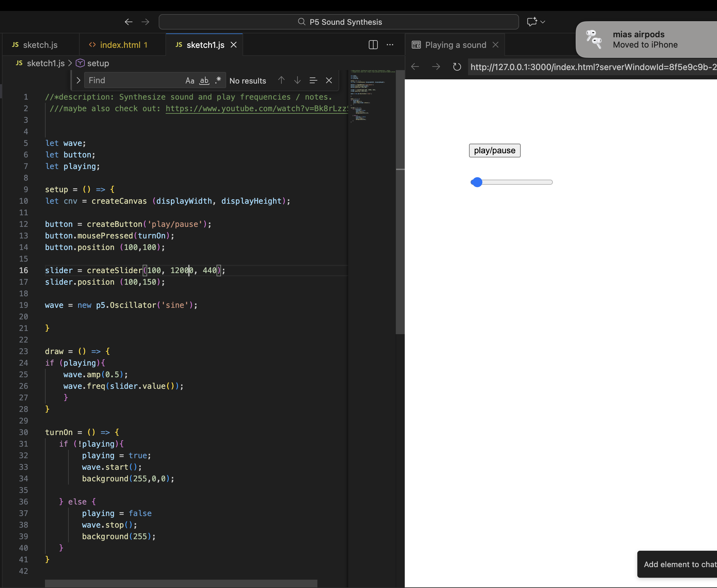
Task: Toggle Match Case in find bar
Action: click(190, 81)
